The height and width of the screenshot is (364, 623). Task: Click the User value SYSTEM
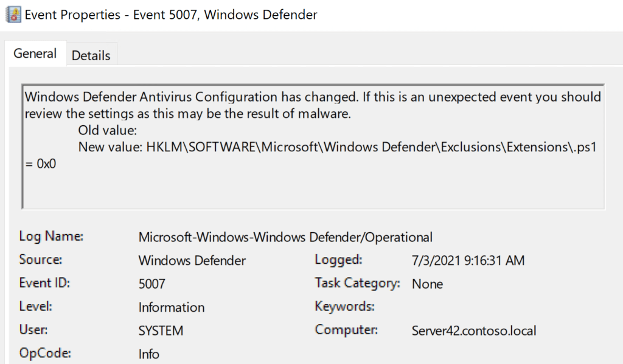(x=161, y=331)
